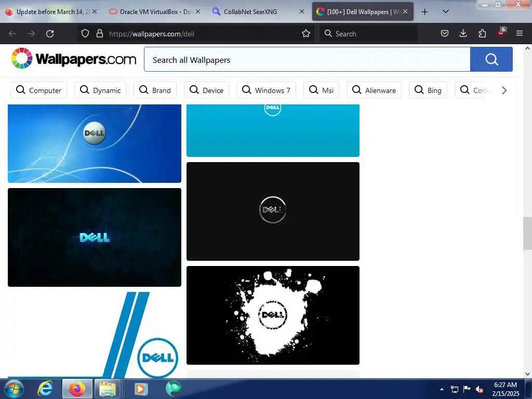Open Windows Explorer from taskbar

pyautogui.click(x=108, y=389)
